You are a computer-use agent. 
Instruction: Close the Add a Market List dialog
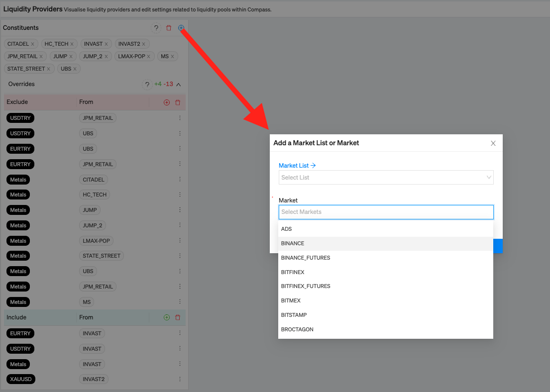pos(493,143)
